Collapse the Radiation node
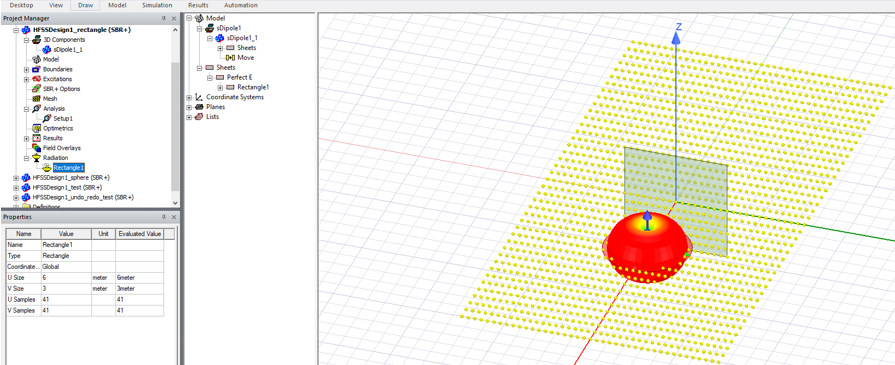895x365 pixels. [26, 158]
